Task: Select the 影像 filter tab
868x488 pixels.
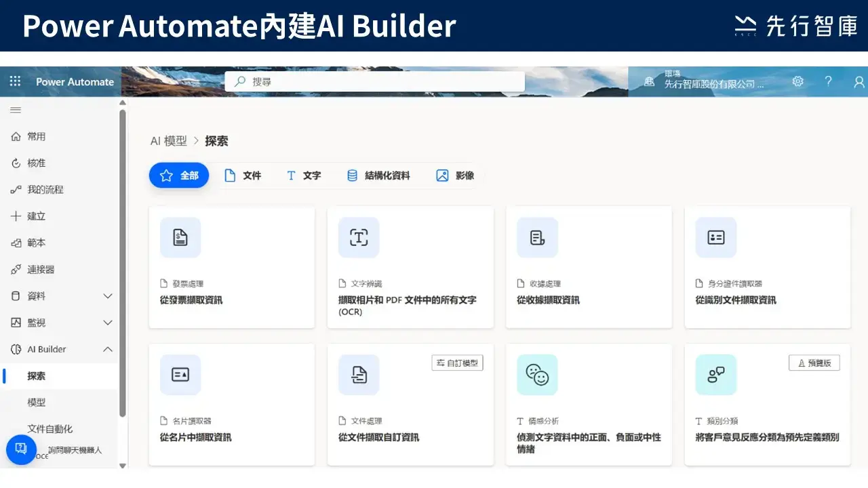Action: point(455,176)
